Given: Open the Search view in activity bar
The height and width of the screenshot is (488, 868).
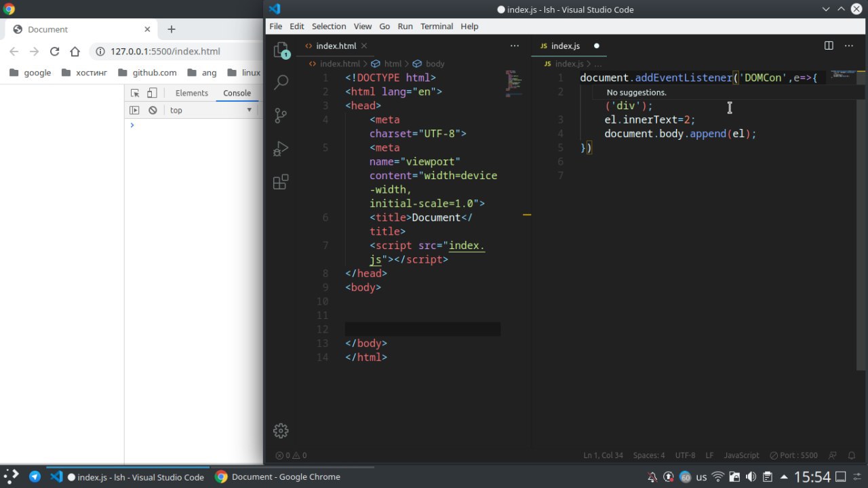Looking at the screenshot, I should [x=280, y=82].
